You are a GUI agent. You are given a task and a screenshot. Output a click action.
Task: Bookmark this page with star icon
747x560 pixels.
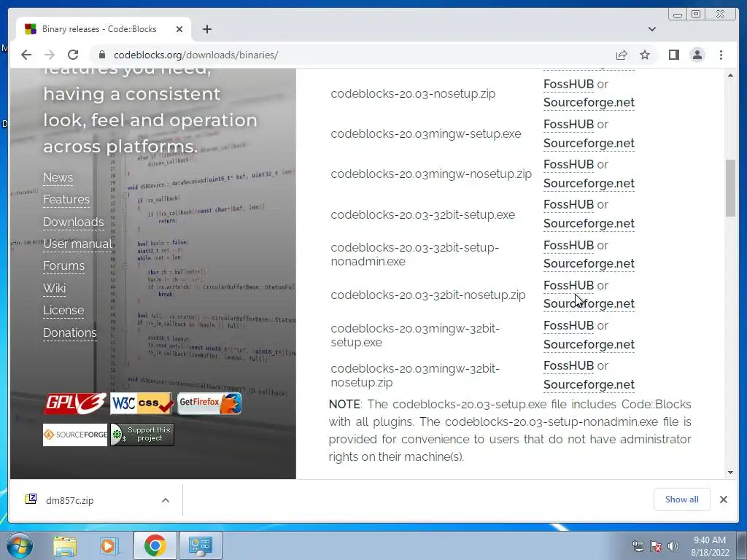click(x=645, y=55)
